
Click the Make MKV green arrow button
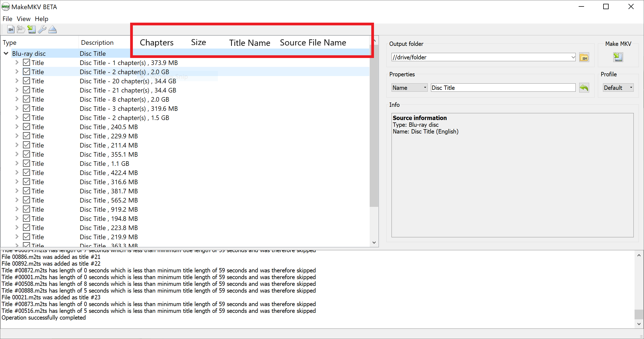pos(618,57)
